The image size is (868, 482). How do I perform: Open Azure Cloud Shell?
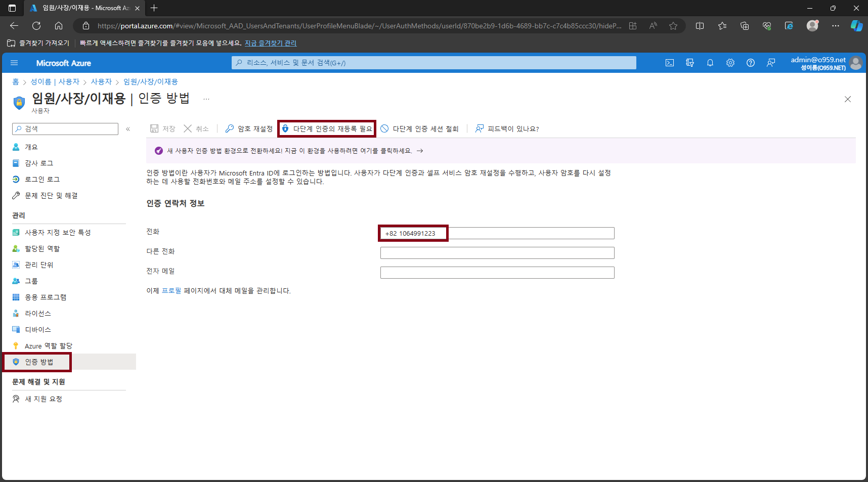670,63
